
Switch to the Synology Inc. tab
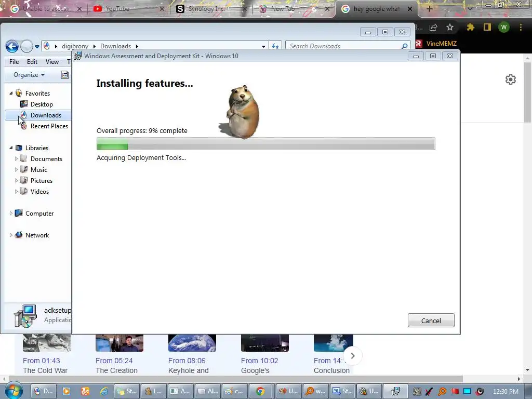click(210, 9)
